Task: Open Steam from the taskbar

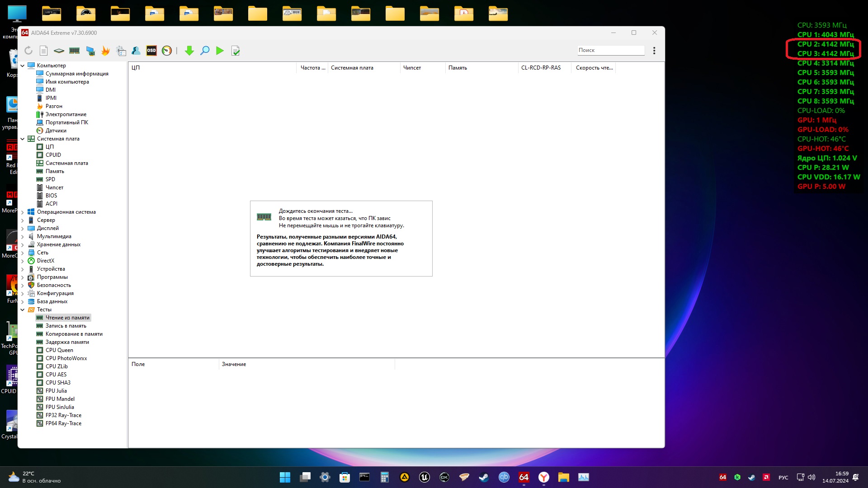Action: pos(484,477)
